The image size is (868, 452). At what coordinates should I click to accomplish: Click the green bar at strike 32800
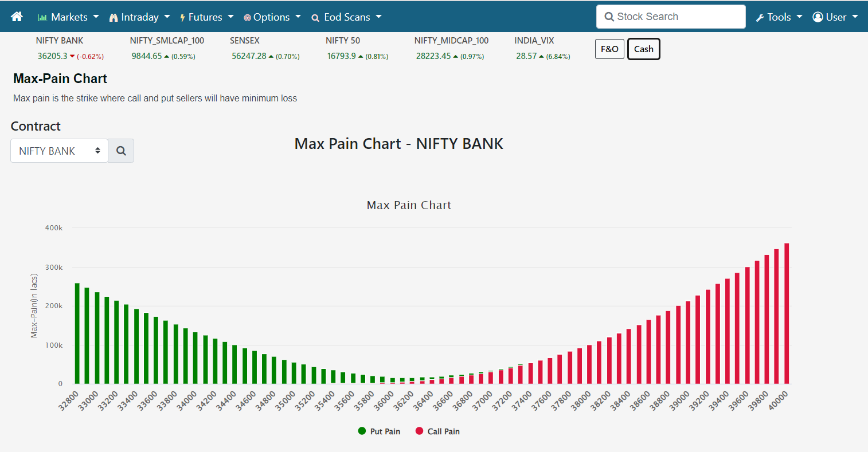(x=77, y=333)
